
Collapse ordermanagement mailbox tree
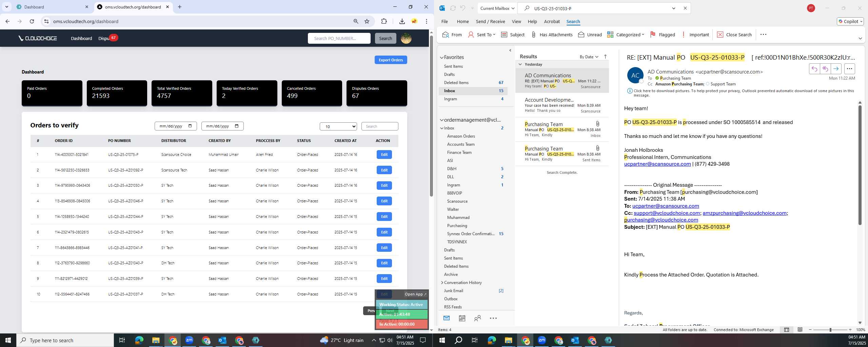[442, 120]
